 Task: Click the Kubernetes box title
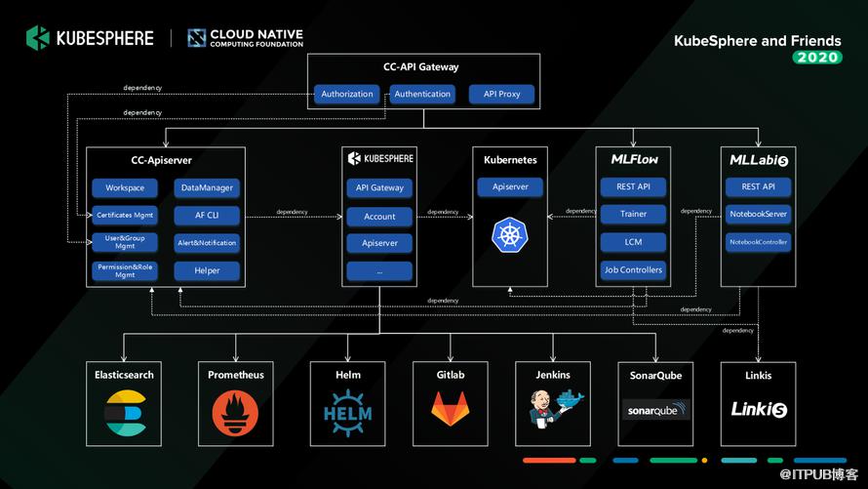click(x=510, y=160)
